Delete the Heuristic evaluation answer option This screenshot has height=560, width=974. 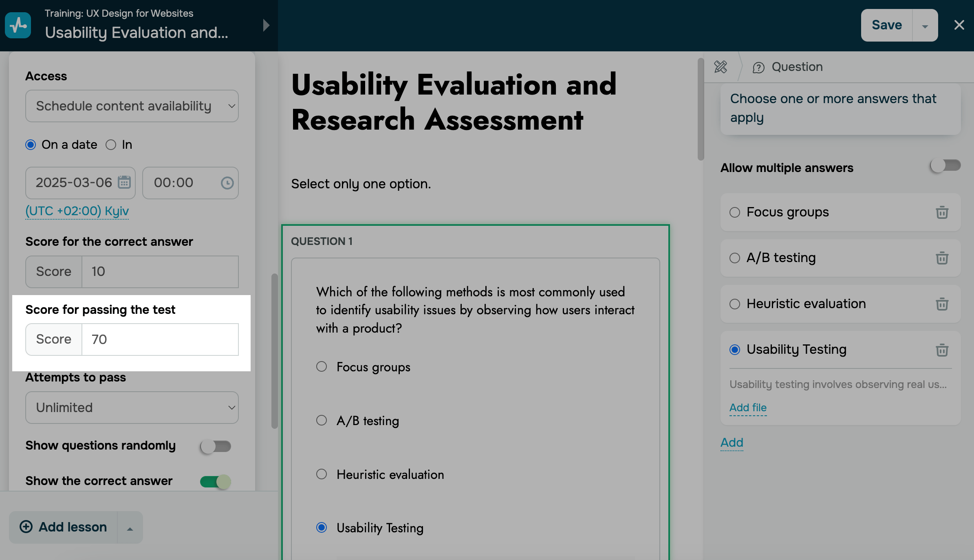942,304
